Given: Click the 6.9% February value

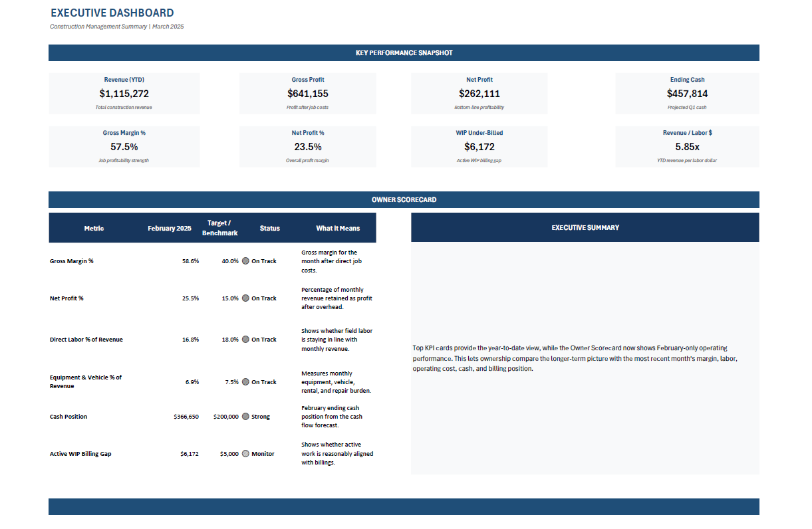Looking at the screenshot, I should (x=192, y=382).
